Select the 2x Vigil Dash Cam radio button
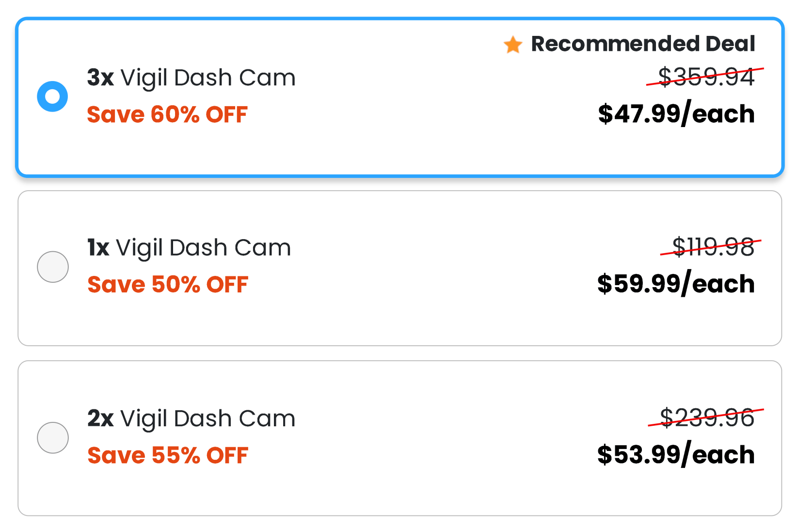Image resolution: width=798 pixels, height=532 pixels. point(52,437)
